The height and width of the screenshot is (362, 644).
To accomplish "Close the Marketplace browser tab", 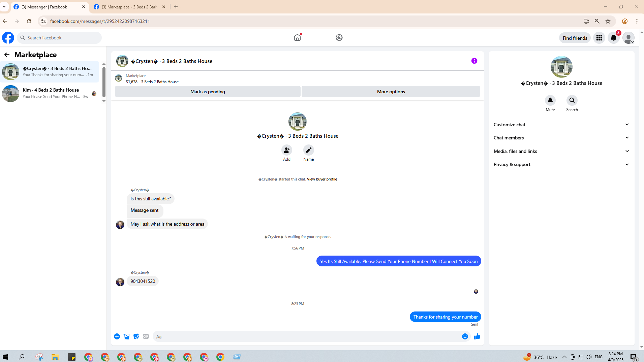I will pyautogui.click(x=164, y=7).
